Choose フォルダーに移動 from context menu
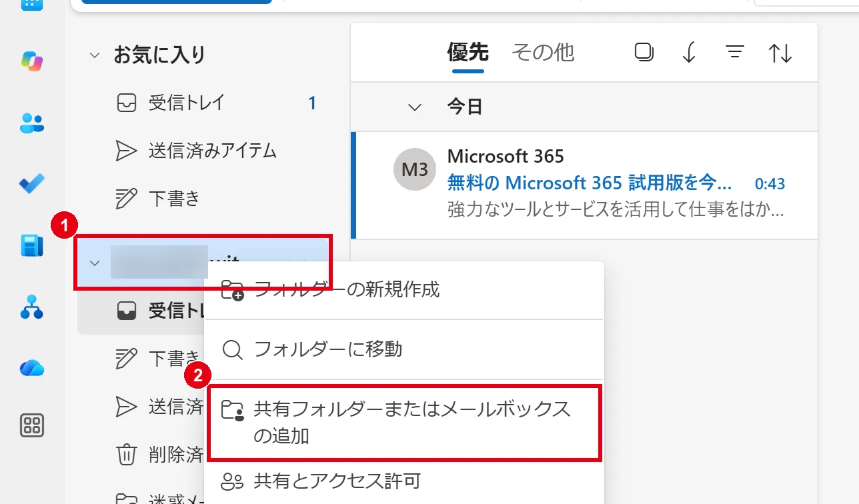859x504 pixels. (x=403, y=349)
